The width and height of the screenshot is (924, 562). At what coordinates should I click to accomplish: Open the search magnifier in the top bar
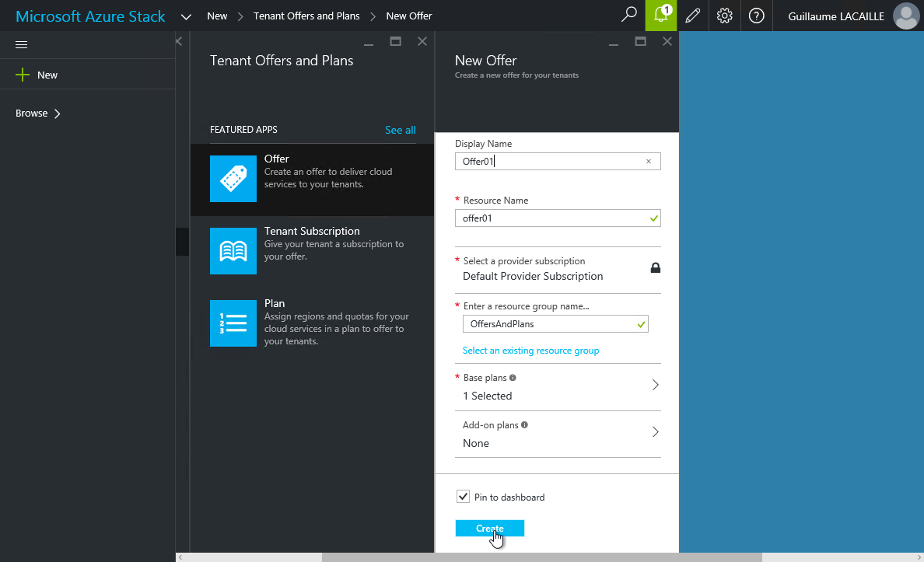(629, 16)
